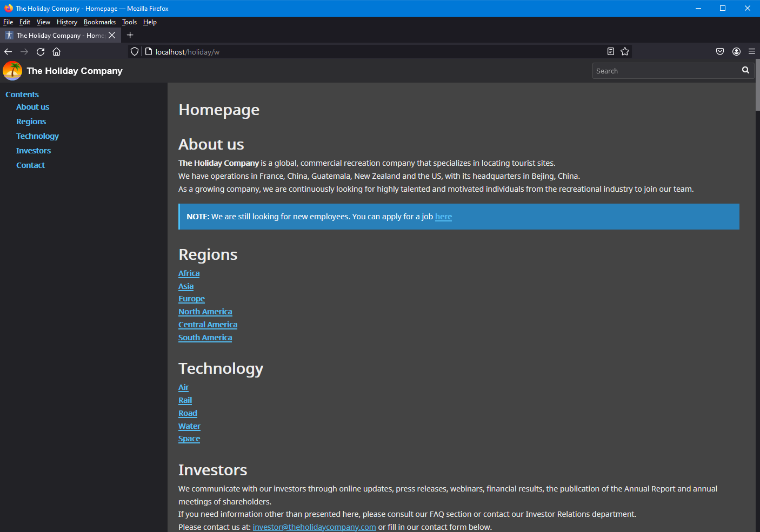This screenshot has height=532, width=760.
Task: Open a new tab with plus button
Action: 130,35
